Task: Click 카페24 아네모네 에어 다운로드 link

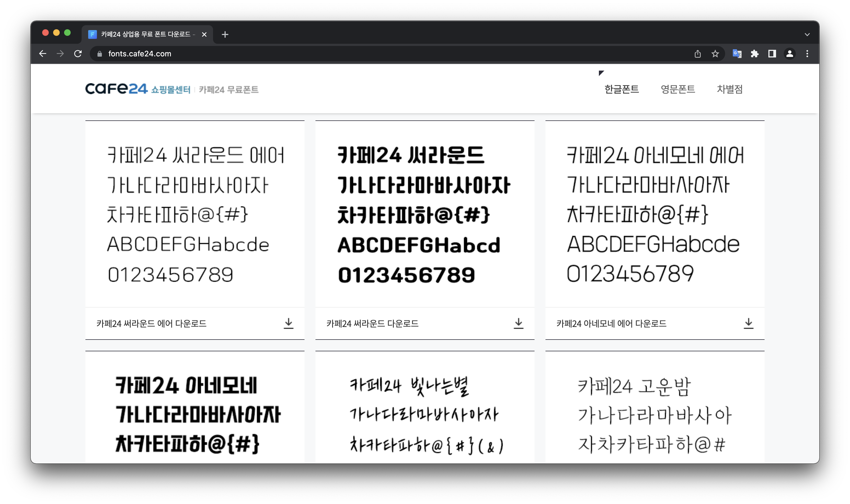Action: tap(611, 324)
